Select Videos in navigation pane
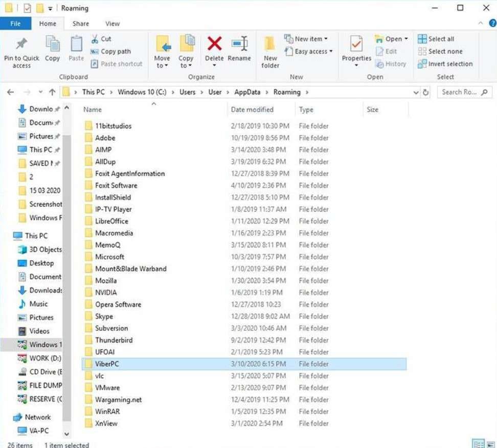The width and height of the screenshot is (497, 448). 34,331
